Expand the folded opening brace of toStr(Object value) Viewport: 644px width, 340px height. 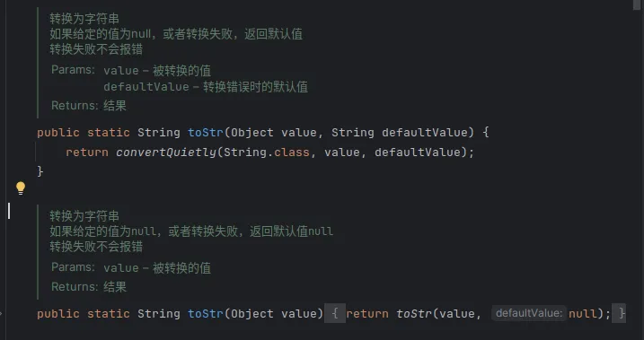(x=335, y=314)
